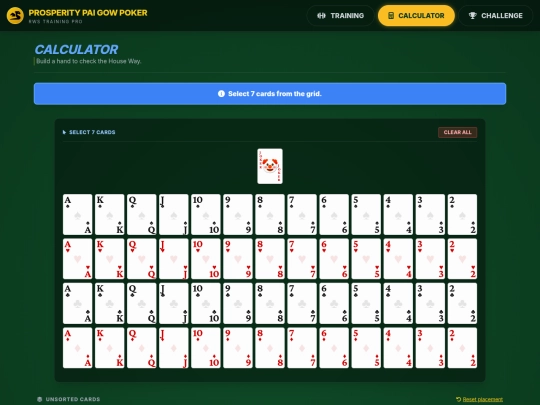Pick the King of Spades card
540x405 pixels.
coord(110,215)
